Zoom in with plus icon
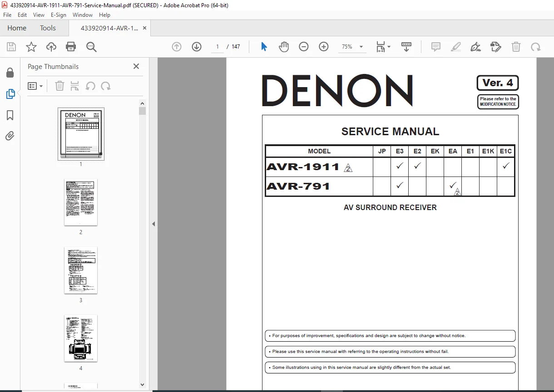The width and height of the screenshot is (554, 392). (324, 47)
